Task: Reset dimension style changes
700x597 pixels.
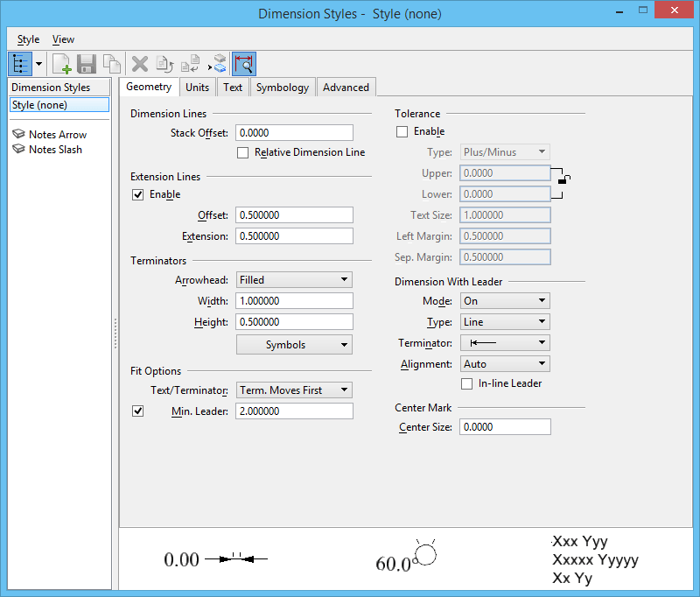Action: [x=164, y=63]
